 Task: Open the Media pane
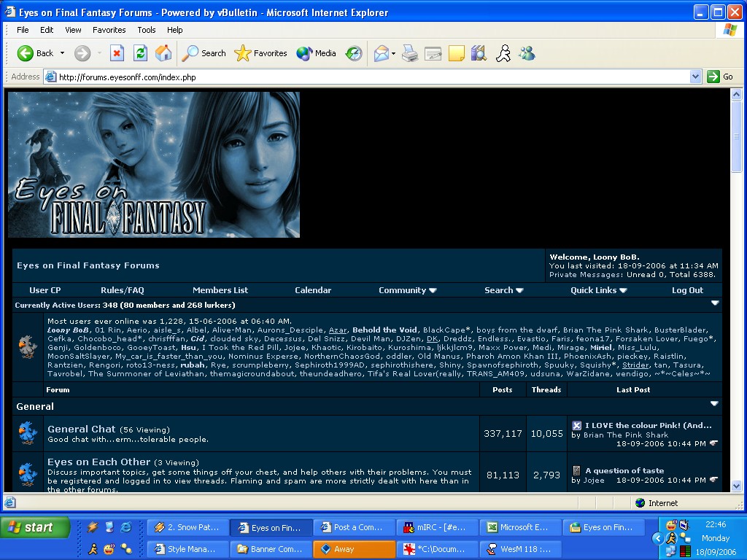(x=316, y=53)
